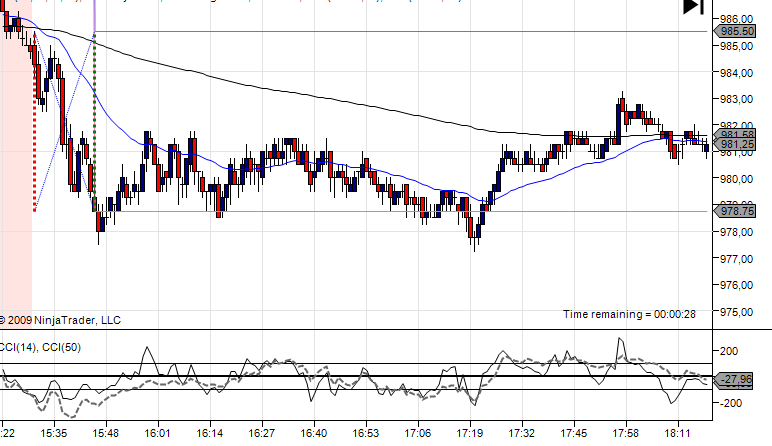Click the -27.96 CCI value marker
Image resolution: width=772 pixels, height=446 pixels.
[x=734, y=380]
